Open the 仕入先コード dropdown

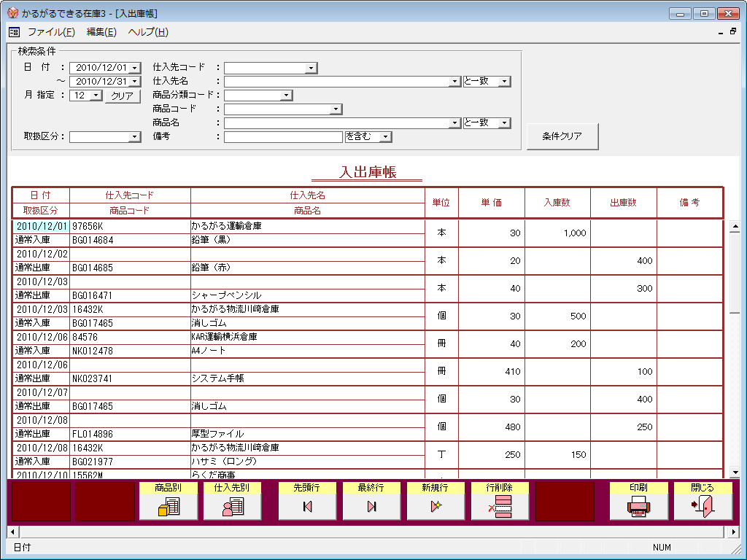[x=311, y=68]
